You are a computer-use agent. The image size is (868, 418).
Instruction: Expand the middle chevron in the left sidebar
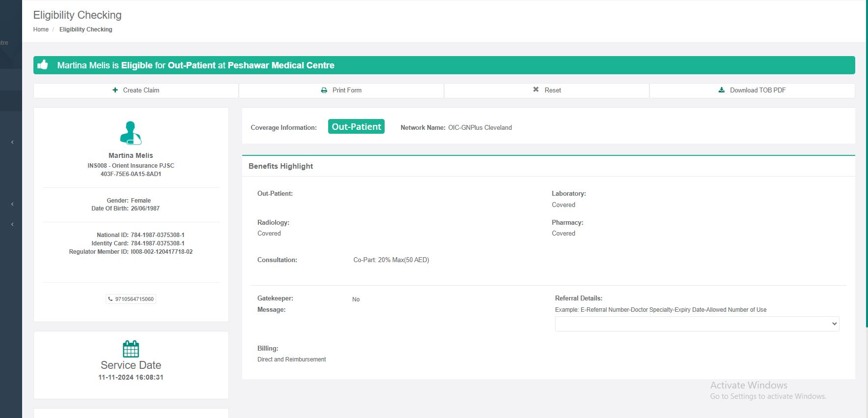click(12, 204)
